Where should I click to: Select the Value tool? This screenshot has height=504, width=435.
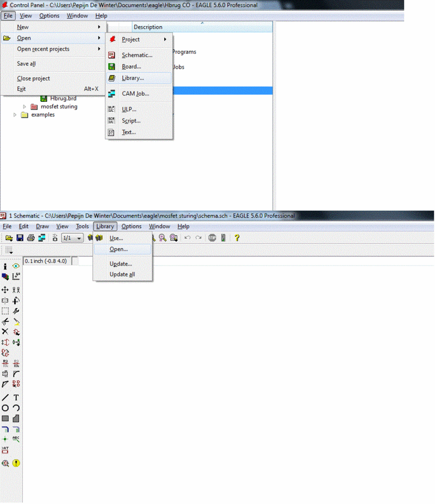(x=16, y=364)
